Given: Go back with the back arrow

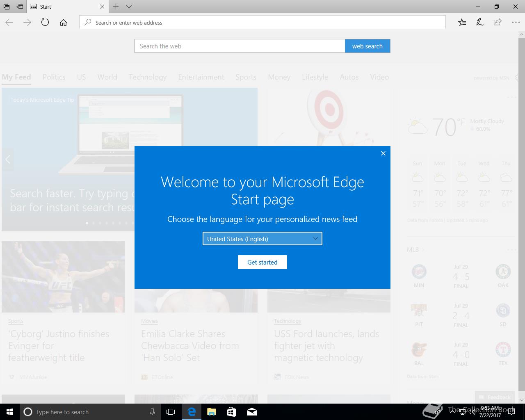Looking at the screenshot, I should coord(9,23).
